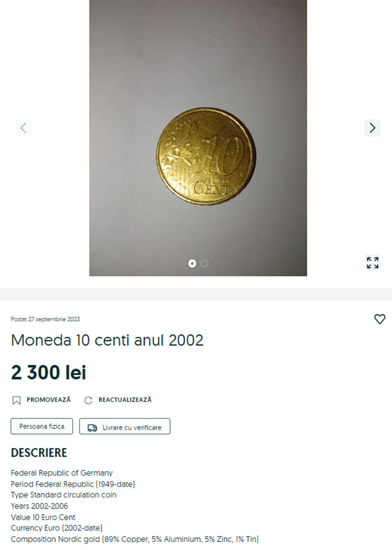Viewport: 392px width, 550px height.
Task: Click the DESCRIERE heading
Action: tap(39, 453)
